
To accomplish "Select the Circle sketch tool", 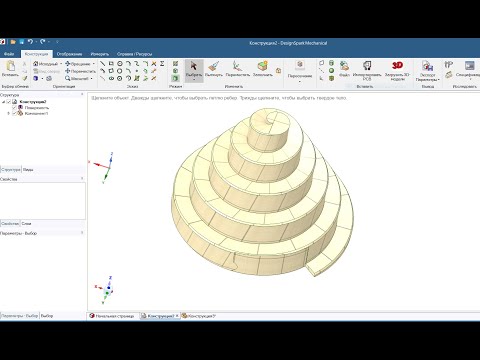I will pyautogui.click(x=120, y=63).
